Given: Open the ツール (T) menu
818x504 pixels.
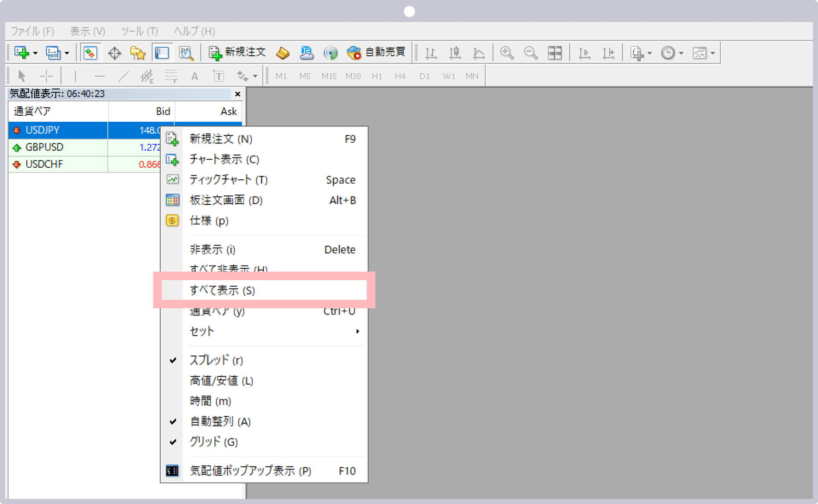Looking at the screenshot, I should point(139,31).
